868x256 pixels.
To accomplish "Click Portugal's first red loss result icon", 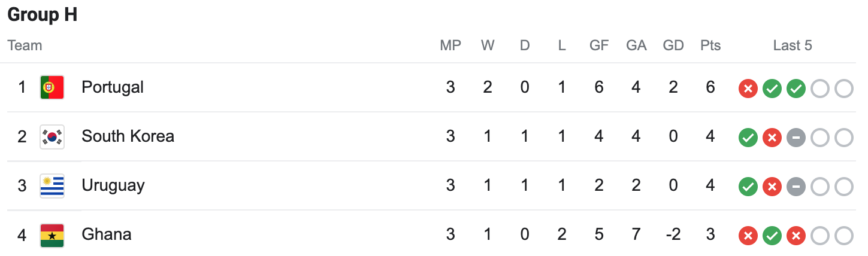I will click(748, 89).
